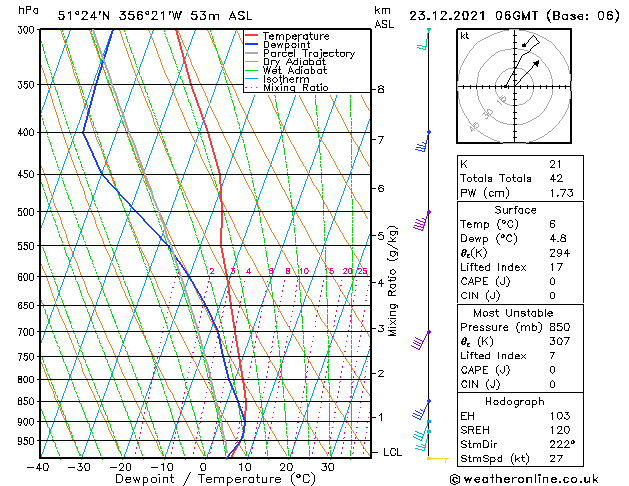Click the Parcel Trajectory legend entry
629x486 pixels.
(x=300, y=53)
